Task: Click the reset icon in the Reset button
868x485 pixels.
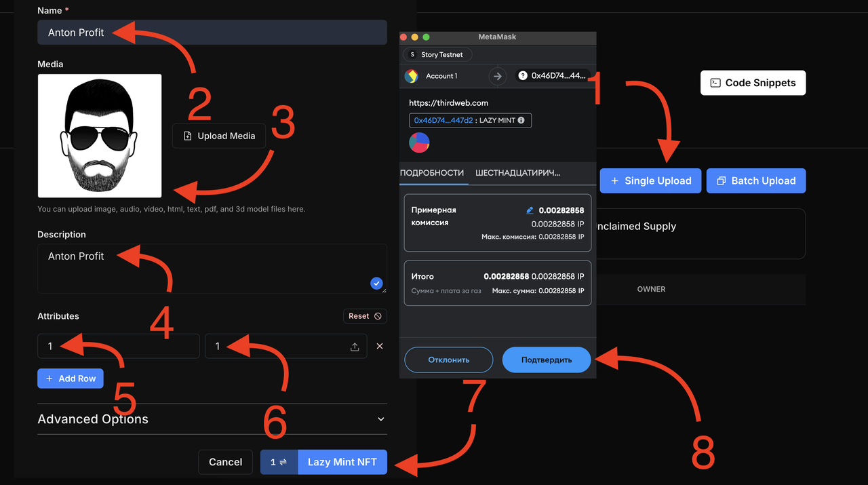Action: (x=378, y=316)
